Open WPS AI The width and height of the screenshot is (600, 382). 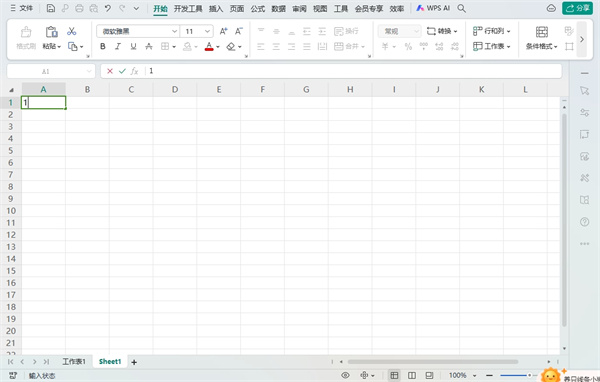(x=433, y=8)
